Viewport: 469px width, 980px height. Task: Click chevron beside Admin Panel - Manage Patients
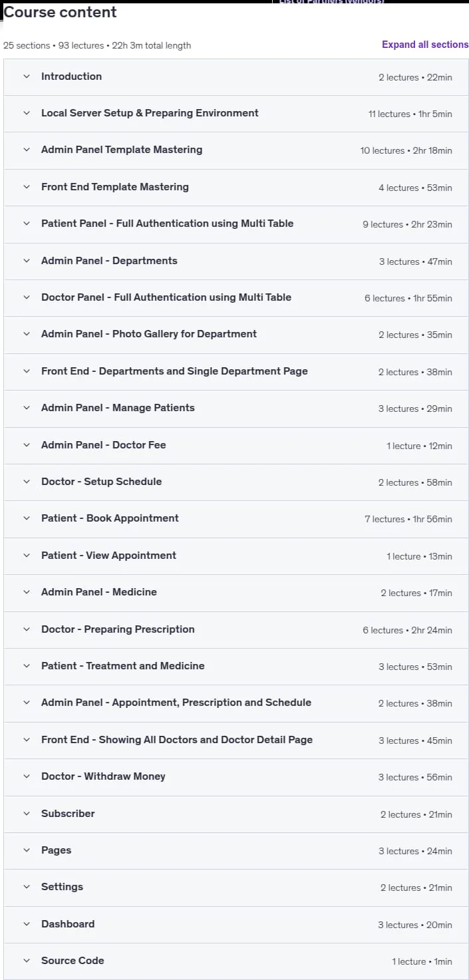[x=27, y=408]
